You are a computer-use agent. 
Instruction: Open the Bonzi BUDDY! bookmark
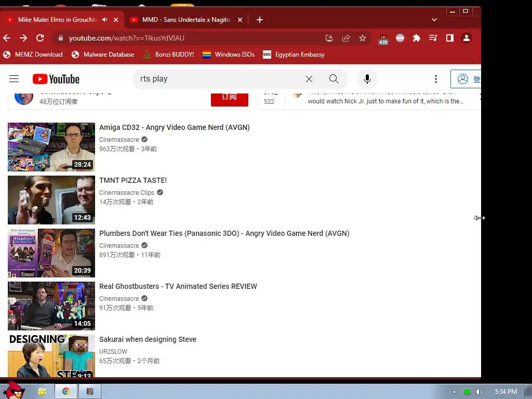click(169, 54)
